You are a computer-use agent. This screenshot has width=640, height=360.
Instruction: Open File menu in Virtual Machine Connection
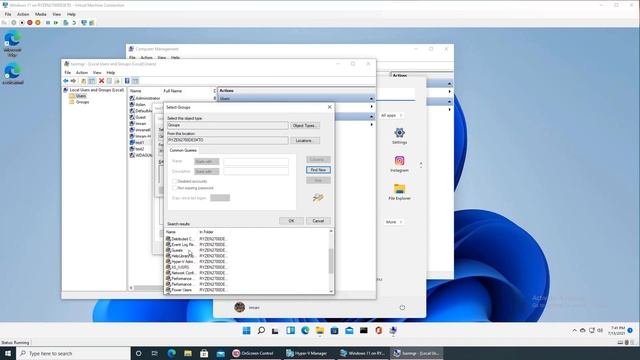(8, 14)
